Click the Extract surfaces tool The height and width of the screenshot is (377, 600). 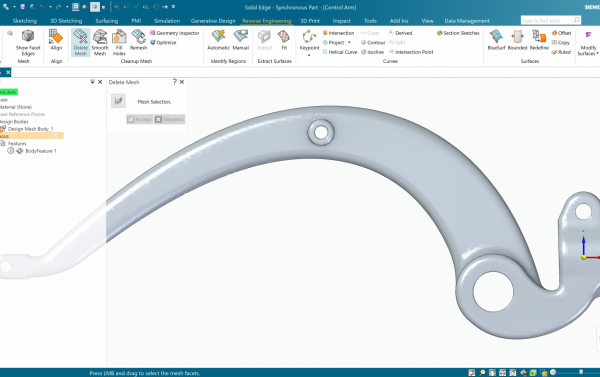(265, 40)
